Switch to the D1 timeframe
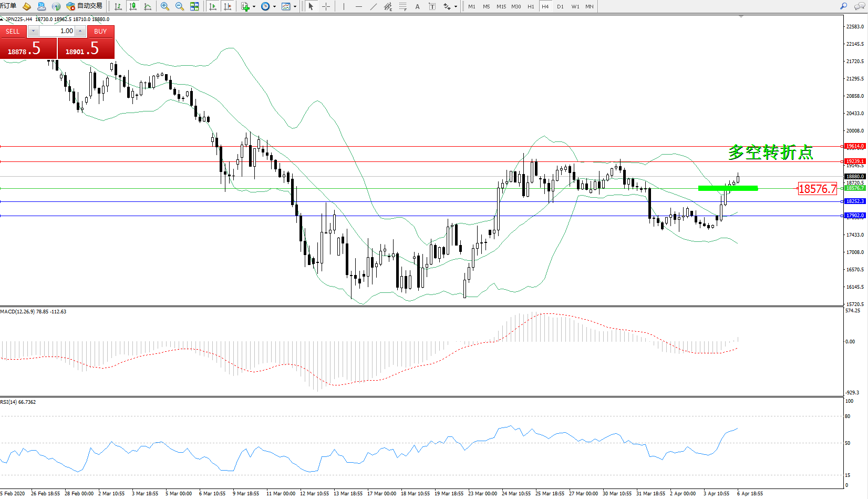This screenshot has width=868, height=499. coord(560,6)
